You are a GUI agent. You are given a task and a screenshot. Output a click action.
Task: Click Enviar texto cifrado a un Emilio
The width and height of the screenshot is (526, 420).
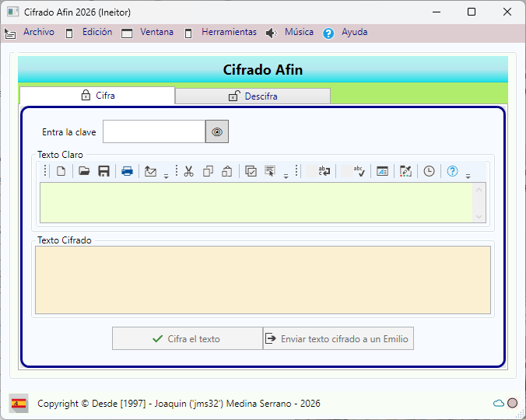[x=338, y=339]
